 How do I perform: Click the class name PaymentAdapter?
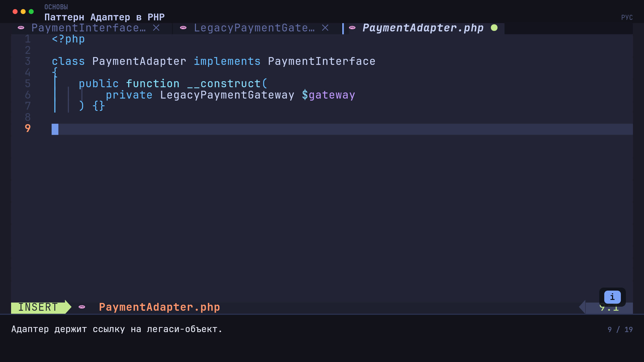pos(139,61)
